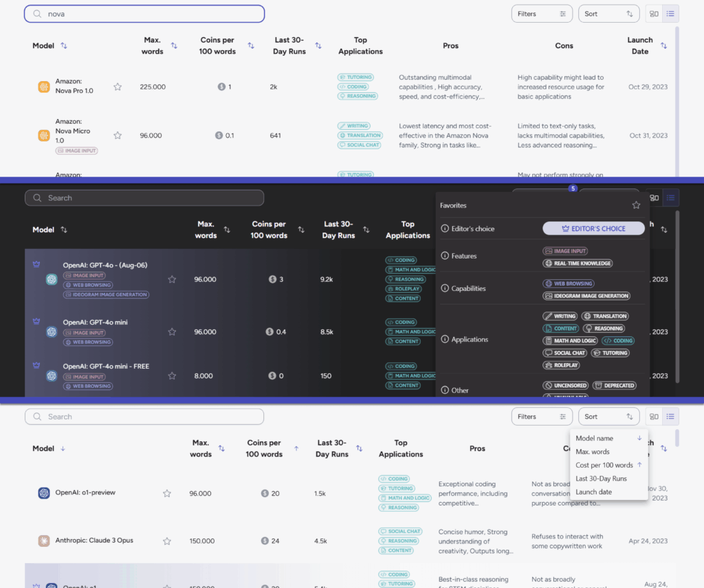704x588 pixels.
Task: Select Uncensored filter chip
Action: coord(565,385)
